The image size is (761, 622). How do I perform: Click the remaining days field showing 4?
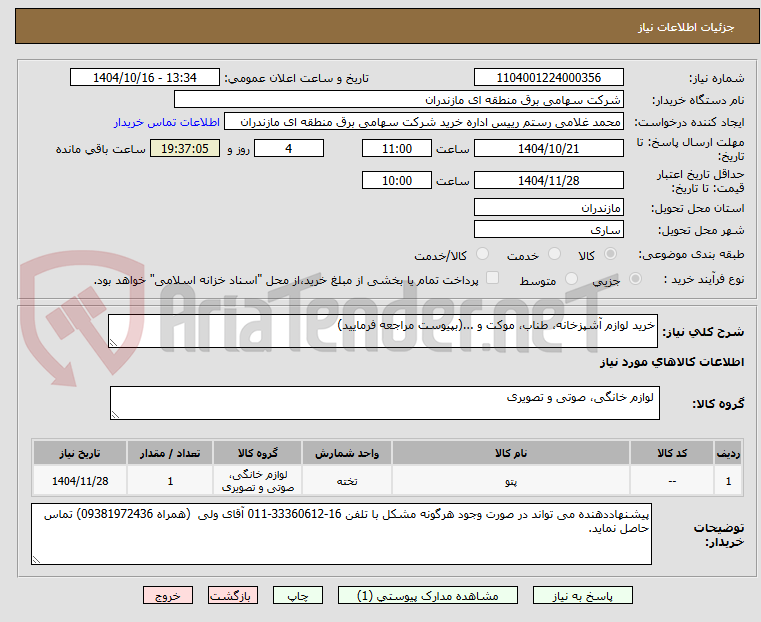coord(289,148)
